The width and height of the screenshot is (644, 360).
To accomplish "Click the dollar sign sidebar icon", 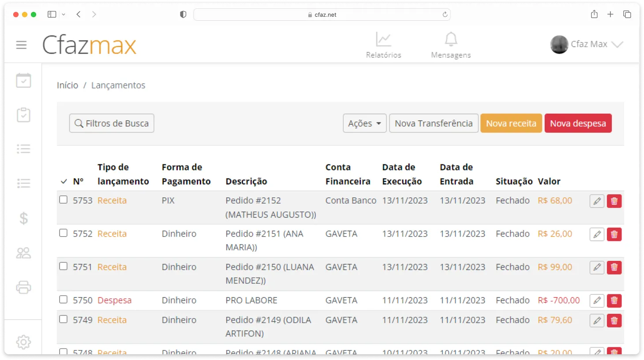I will (x=23, y=218).
